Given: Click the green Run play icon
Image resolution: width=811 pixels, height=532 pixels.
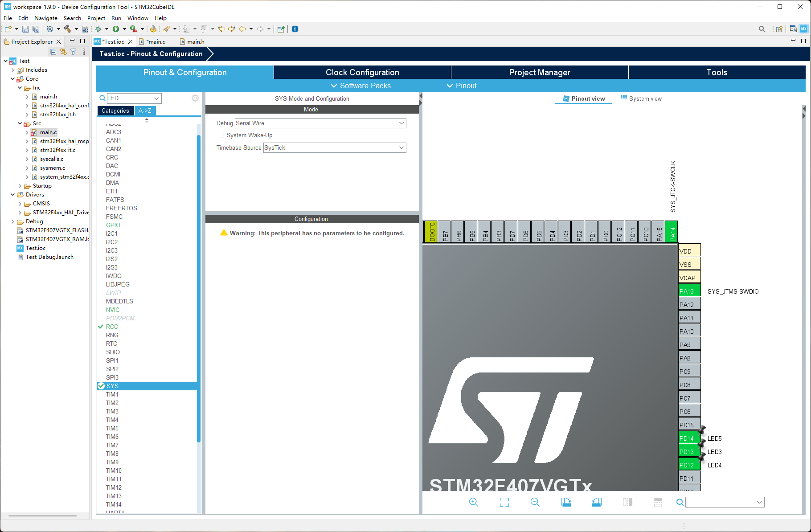Looking at the screenshot, I should point(116,29).
